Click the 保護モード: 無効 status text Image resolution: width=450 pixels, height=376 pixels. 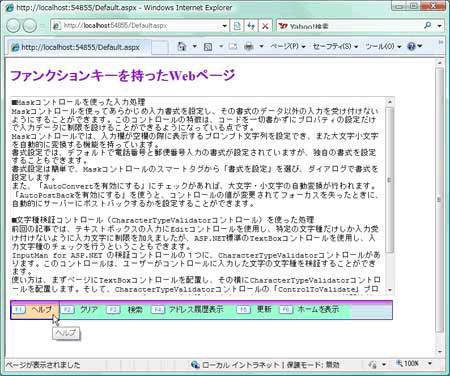pos(313,365)
